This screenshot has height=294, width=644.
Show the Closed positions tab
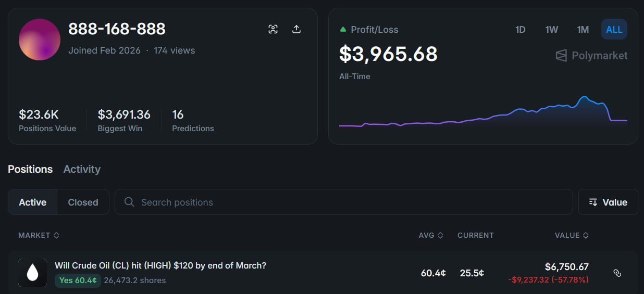83,202
